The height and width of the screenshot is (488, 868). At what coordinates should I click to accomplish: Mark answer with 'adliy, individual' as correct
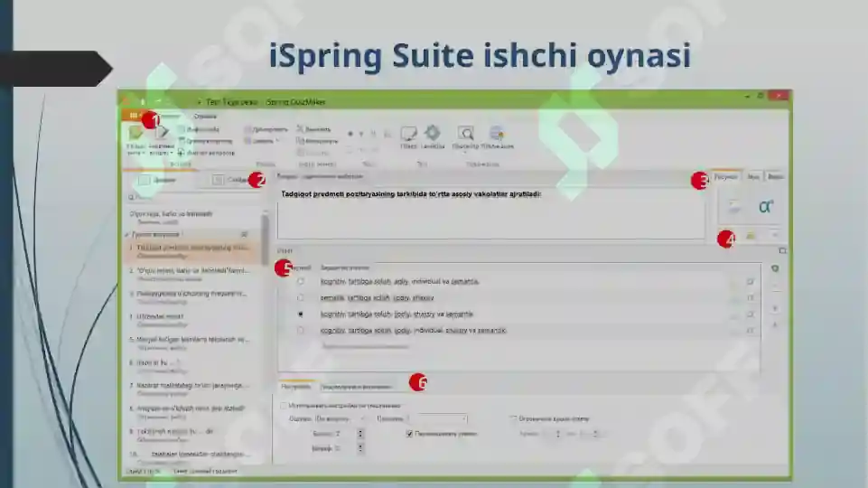tap(301, 281)
